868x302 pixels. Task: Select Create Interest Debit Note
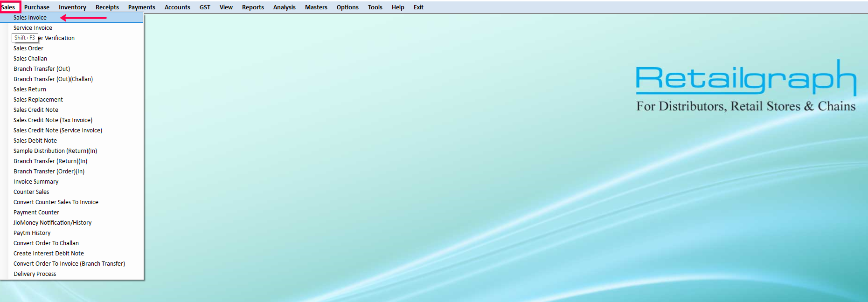click(x=72, y=254)
